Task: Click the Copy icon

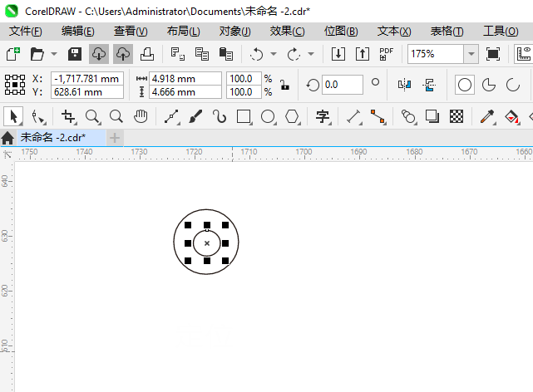Action: click(x=202, y=54)
